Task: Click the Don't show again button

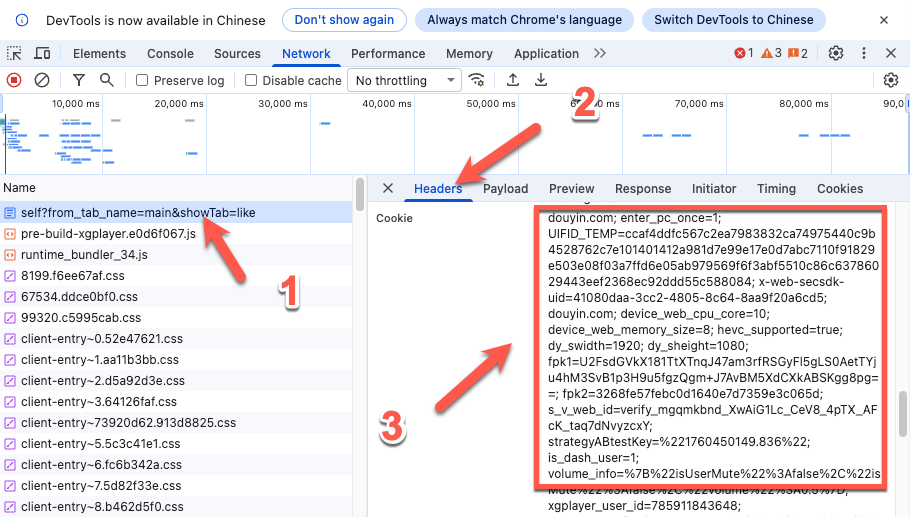Action: [x=344, y=20]
